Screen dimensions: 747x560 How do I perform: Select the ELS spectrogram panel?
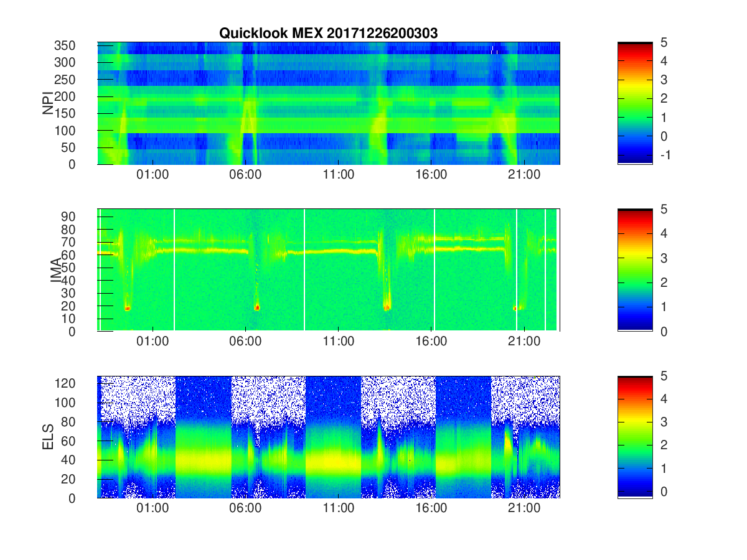329,437
